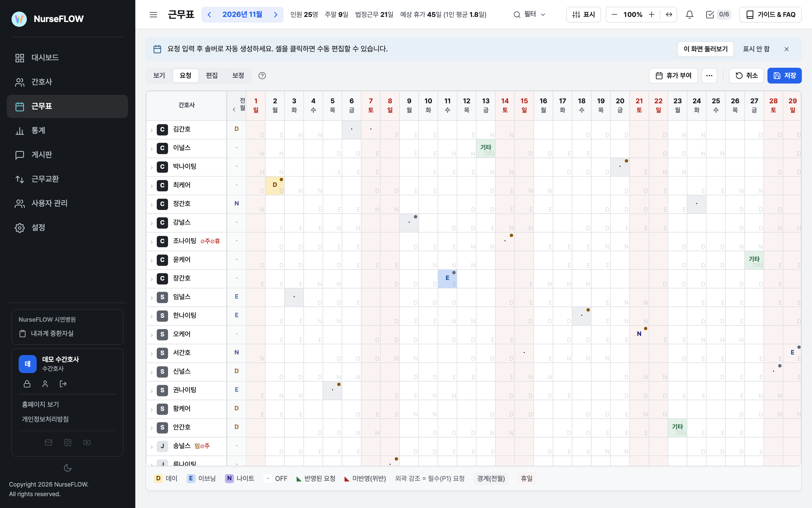Click the lock icon under user profile
812x508 pixels.
click(27, 384)
